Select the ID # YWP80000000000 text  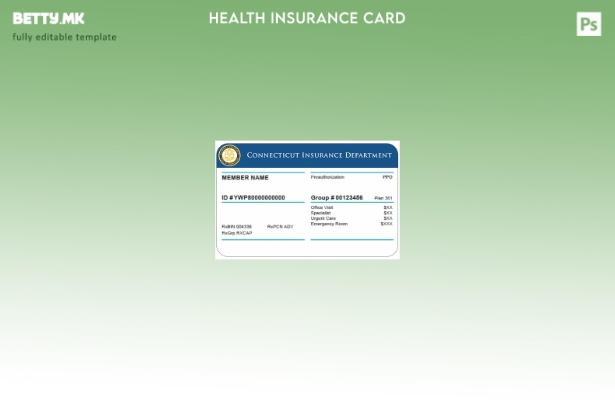[x=253, y=198]
